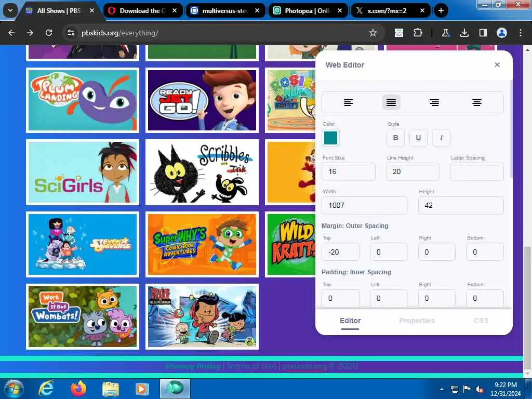Screen dimensions: 532x399
Task: Close the Photopea browser tab
Action: (x=340, y=10)
